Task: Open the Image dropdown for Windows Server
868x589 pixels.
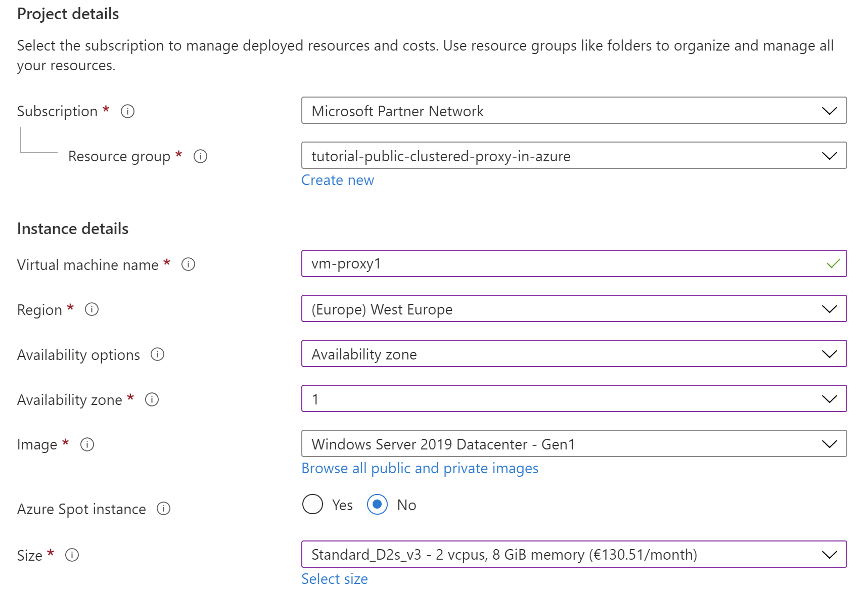Action: (x=829, y=444)
